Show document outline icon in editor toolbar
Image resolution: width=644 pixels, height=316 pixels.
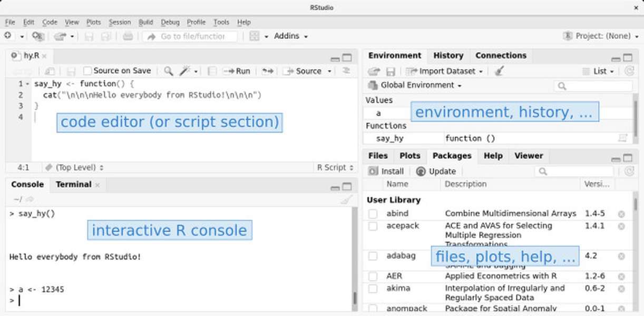tap(346, 71)
